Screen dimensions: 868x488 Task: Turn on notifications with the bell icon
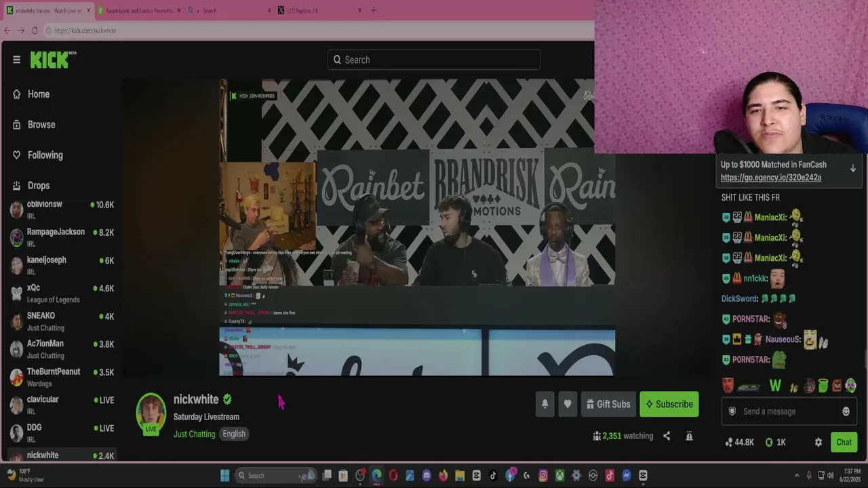545,404
